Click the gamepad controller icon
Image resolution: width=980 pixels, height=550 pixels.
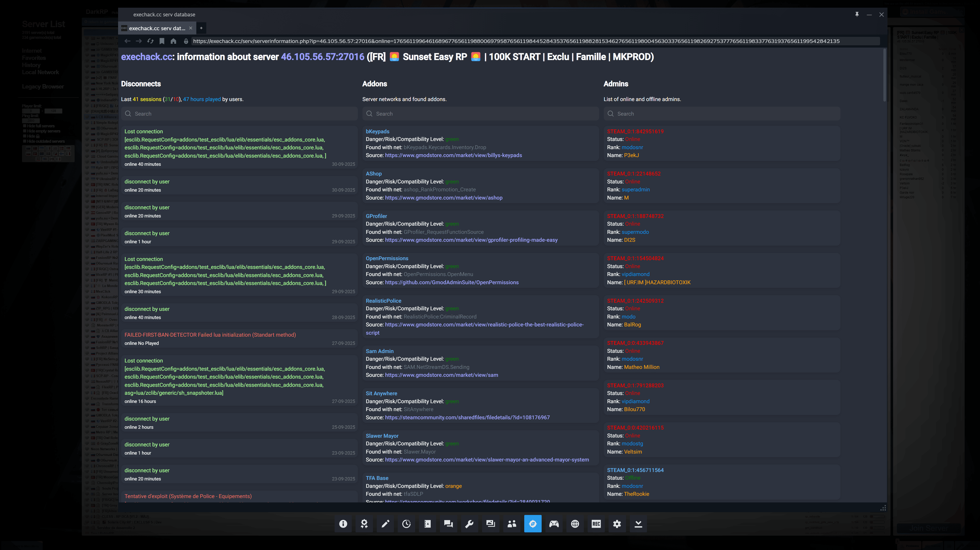[554, 524]
